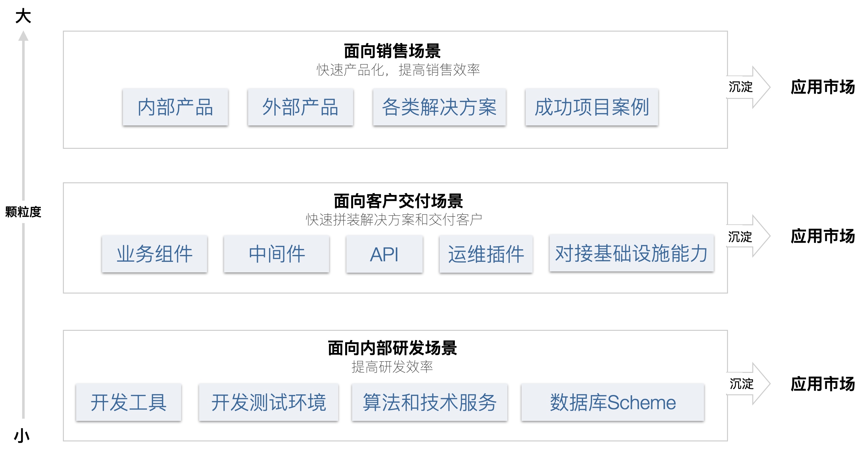Click the 中间件 box

click(276, 254)
